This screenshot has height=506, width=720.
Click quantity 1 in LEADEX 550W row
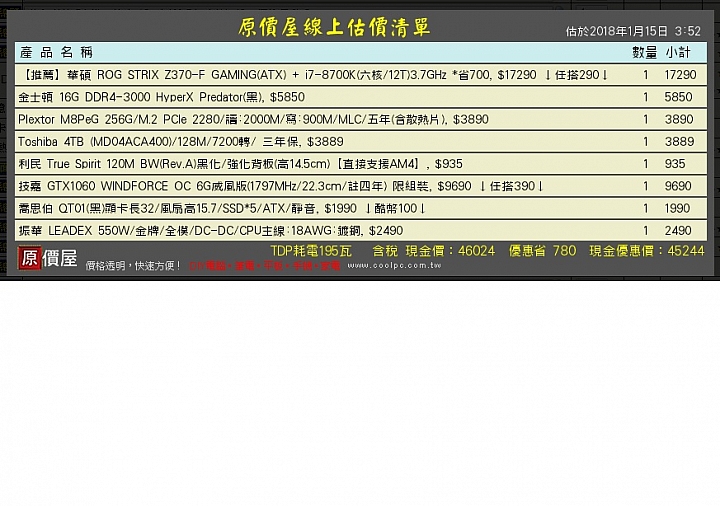646,231
